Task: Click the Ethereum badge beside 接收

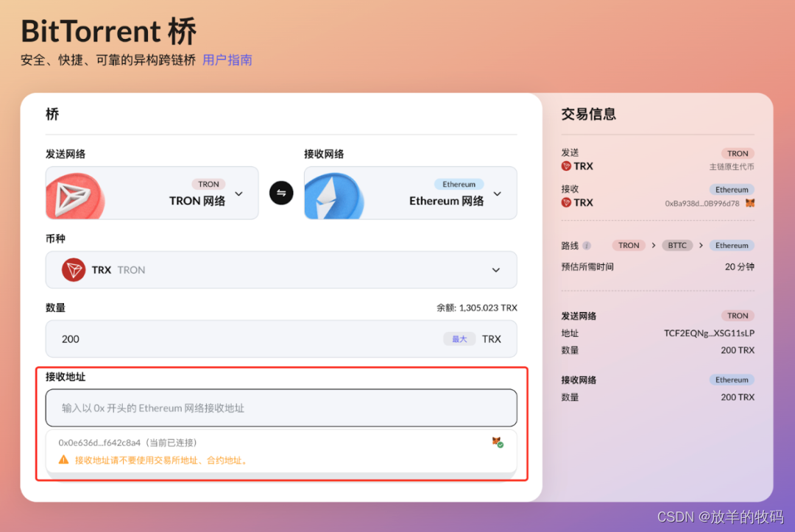Action: 732,190
